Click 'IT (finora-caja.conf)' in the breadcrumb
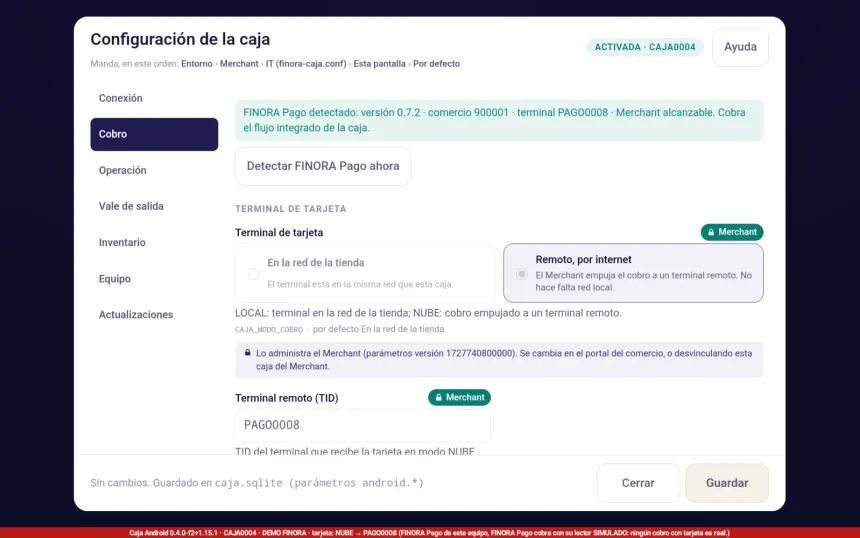860x538 pixels. [306, 64]
